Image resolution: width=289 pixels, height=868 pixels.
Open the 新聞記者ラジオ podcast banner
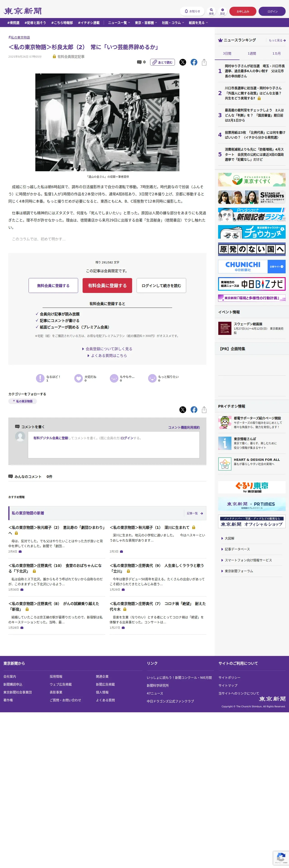(252, 215)
